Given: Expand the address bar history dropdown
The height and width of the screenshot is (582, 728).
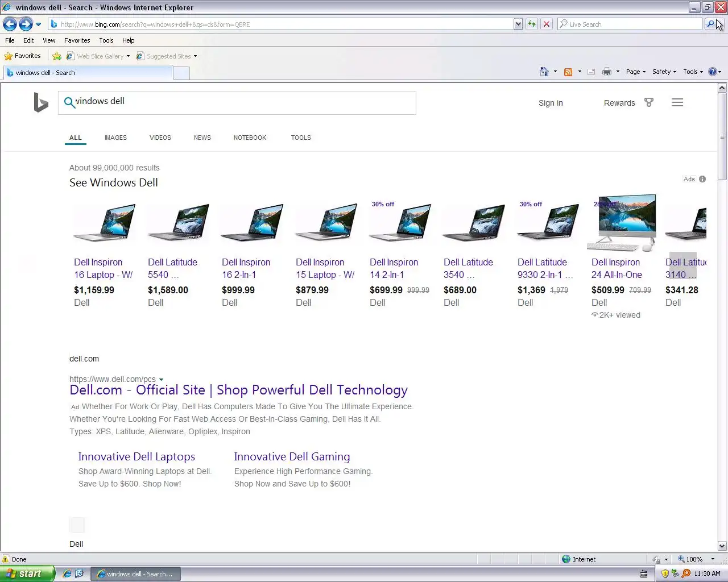Looking at the screenshot, I should tap(518, 24).
